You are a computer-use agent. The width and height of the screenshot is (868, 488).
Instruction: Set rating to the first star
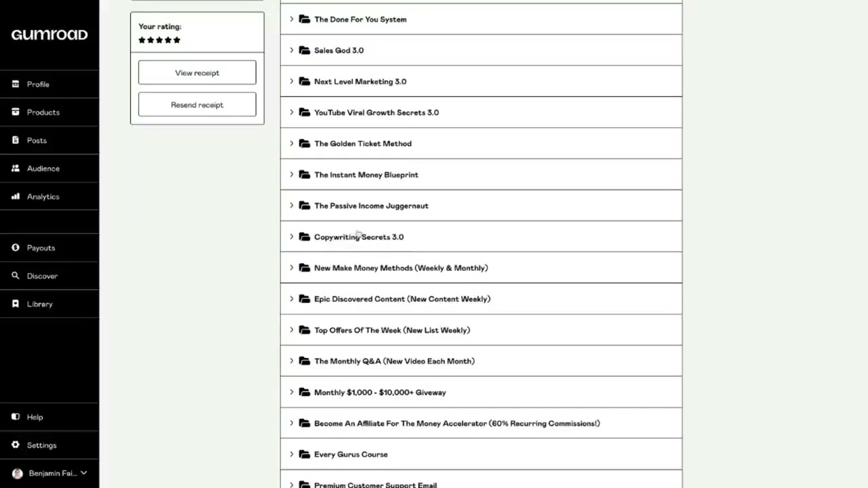(x=142, y=40)
